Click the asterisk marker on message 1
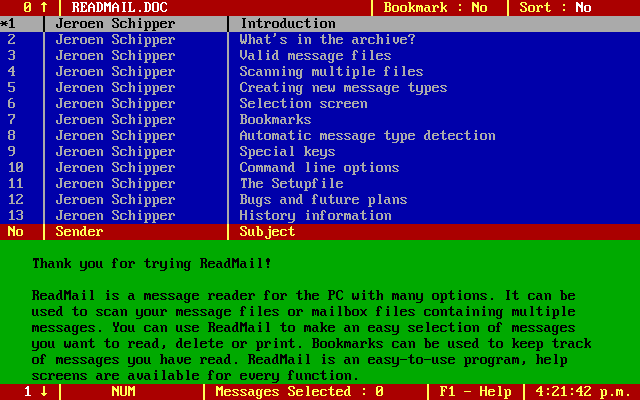This screenshot has width=640, height=400. (4, 24)
